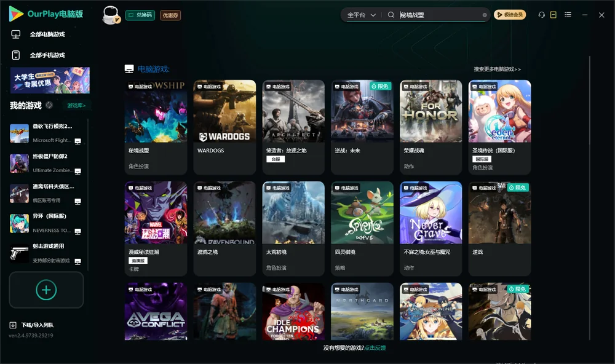Click the yellow note icon in title bar
615x364 pixels.
tap(553, 15)
